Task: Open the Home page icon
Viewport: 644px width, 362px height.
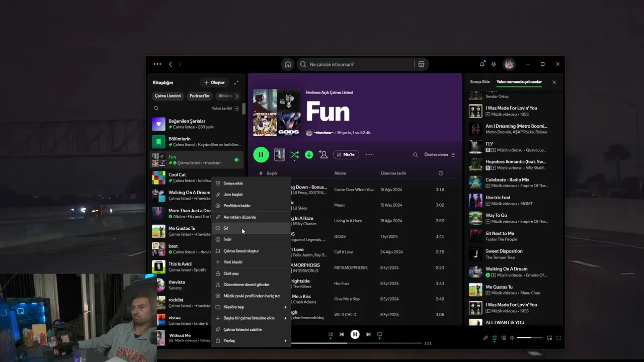Action: (x=288, y=64)
